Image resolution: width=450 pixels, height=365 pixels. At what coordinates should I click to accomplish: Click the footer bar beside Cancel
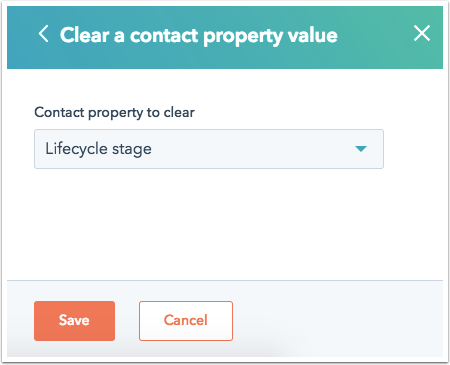click(337, 320)
